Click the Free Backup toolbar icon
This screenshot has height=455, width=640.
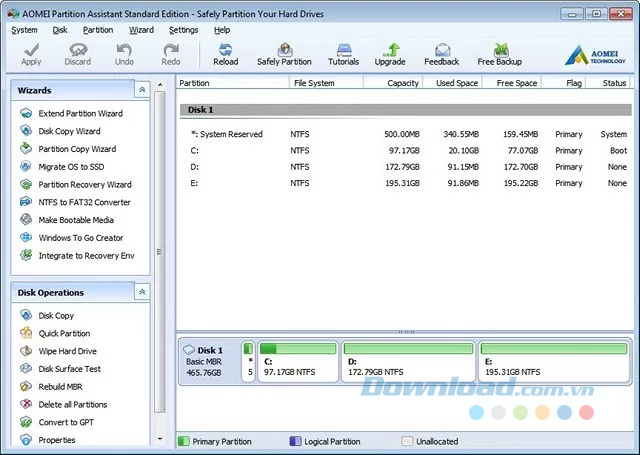pos(500,55)
